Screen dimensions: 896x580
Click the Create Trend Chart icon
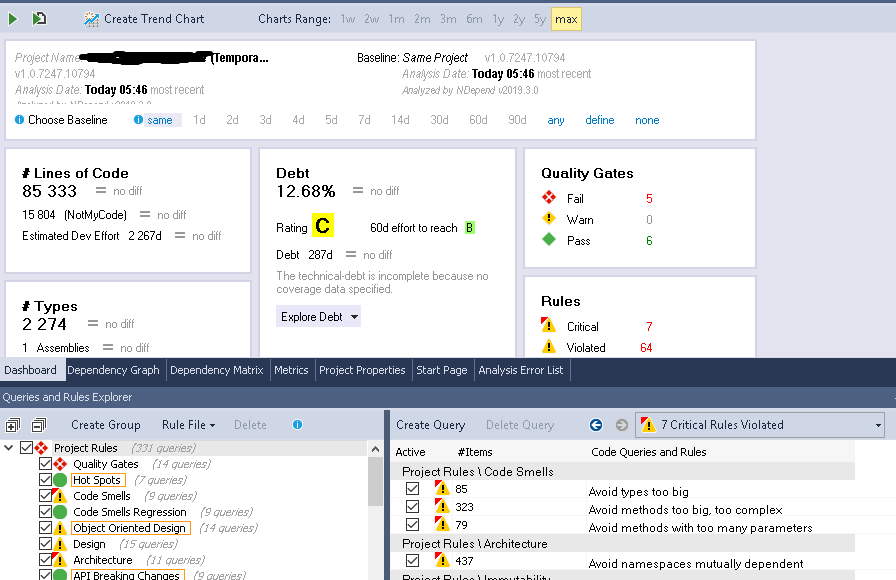point(91,19)
